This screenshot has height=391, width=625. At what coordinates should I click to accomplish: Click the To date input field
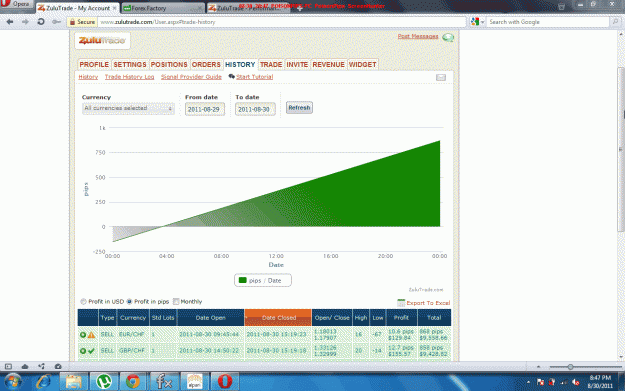(x=255, y=109)
